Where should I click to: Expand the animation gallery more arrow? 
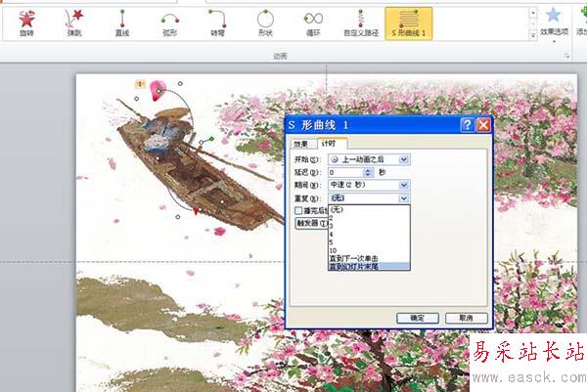tap(533, 35)
